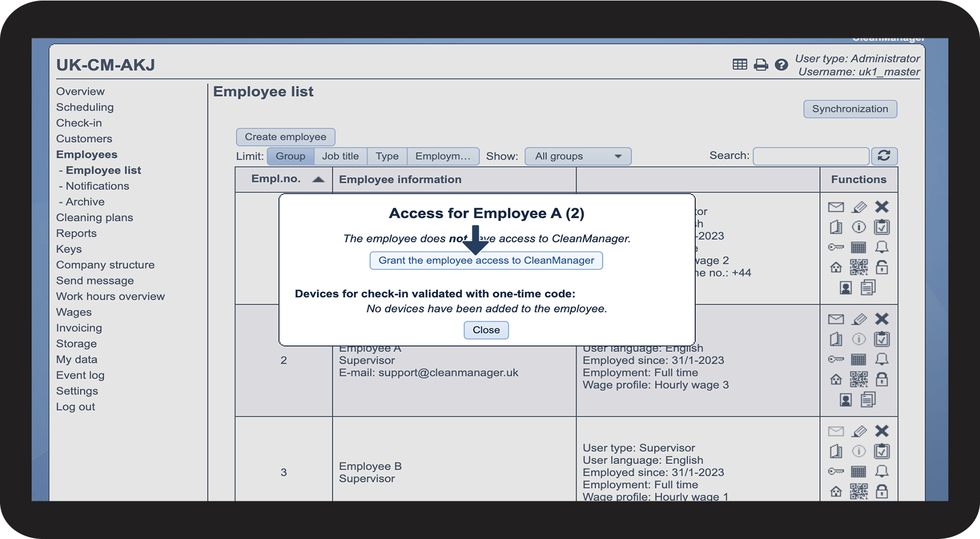This screenshot has width=980, height=539.
Task: Close the Access for Employee A dialog
Action: (486, 330)
